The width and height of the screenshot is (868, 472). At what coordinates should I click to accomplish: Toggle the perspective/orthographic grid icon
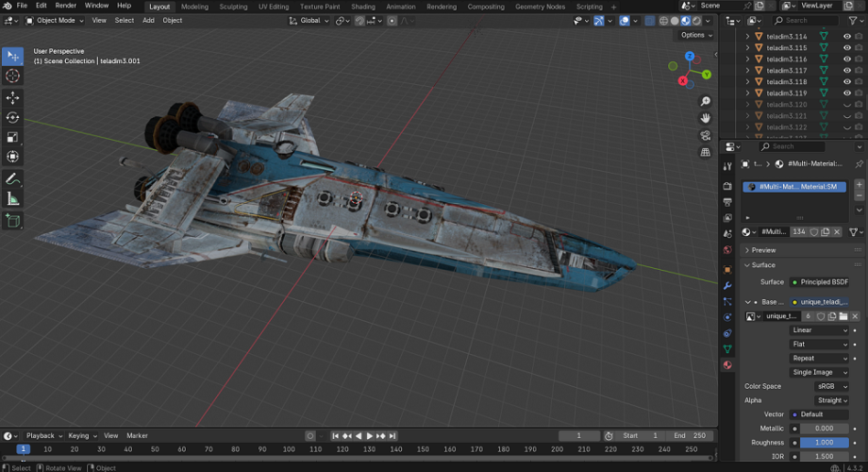705,152
